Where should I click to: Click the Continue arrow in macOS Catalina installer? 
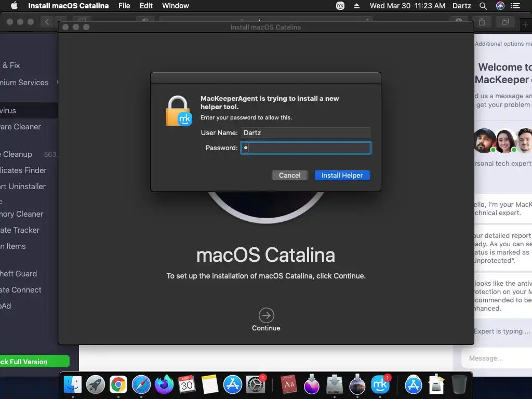(267, 315)
